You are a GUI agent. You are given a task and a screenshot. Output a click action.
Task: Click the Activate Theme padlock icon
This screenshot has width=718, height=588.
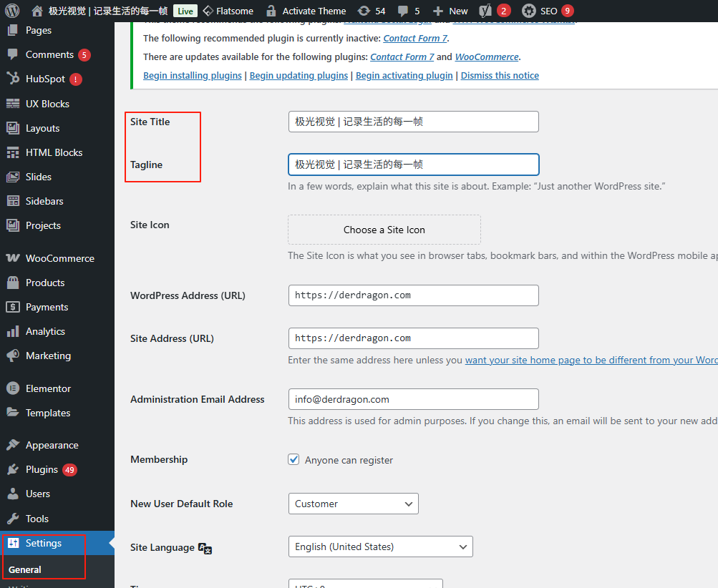pos(271,11)
